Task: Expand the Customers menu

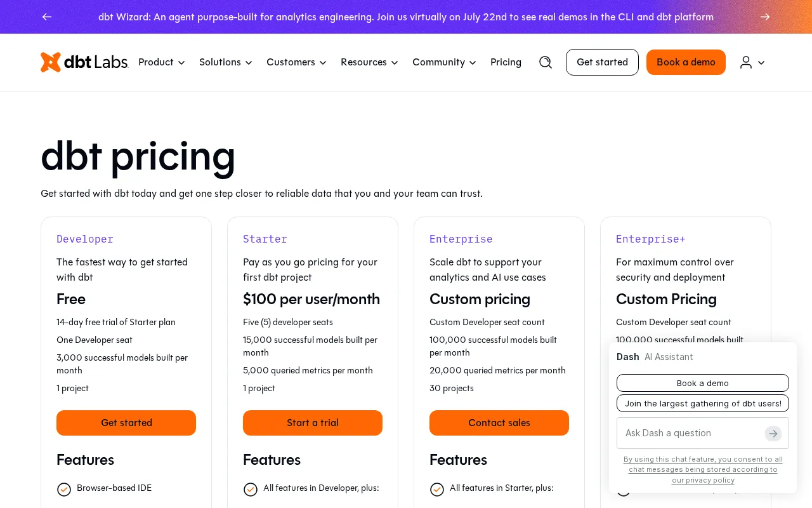Action: 296,62
